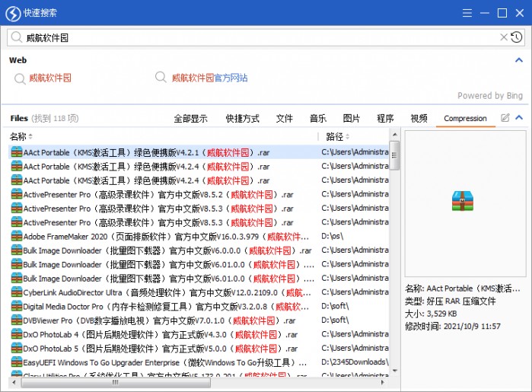Select the 图片 filter tab
This screenshot has width=532, height=392.
(x=351, y=119)
